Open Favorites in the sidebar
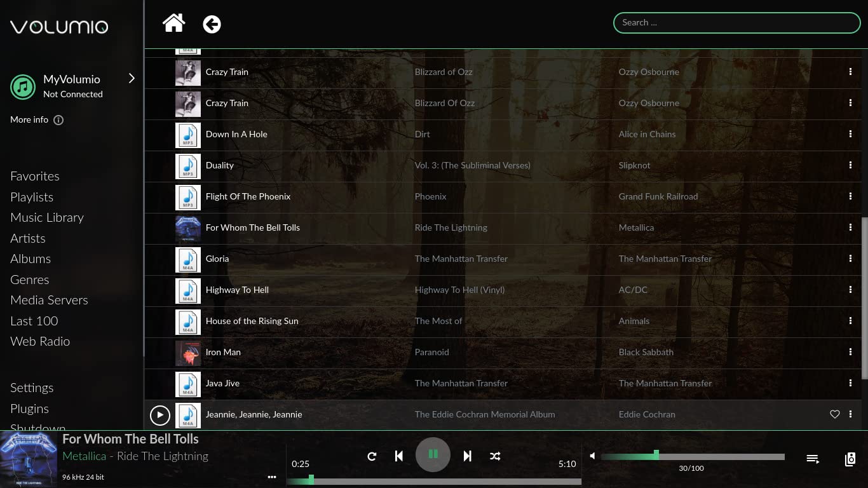Screen dimensions: 868x488 click(35, 177)
